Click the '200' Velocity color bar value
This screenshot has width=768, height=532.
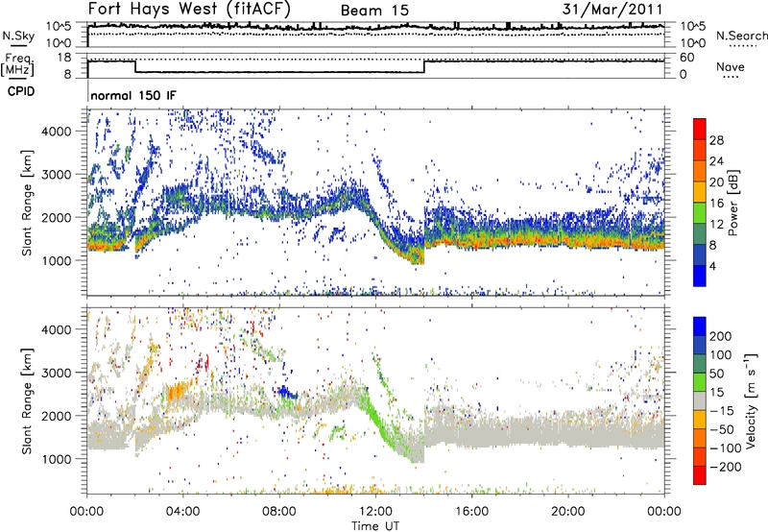(x=721, y=336)
